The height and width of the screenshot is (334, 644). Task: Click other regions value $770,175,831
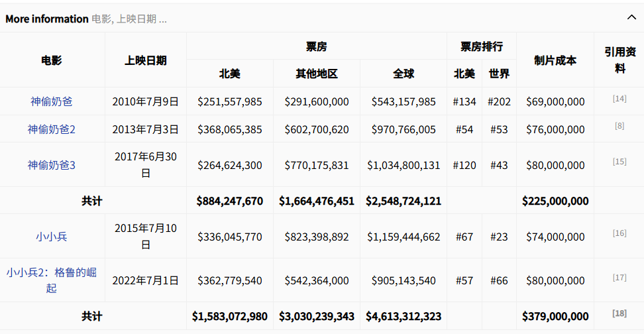[317, 166]
